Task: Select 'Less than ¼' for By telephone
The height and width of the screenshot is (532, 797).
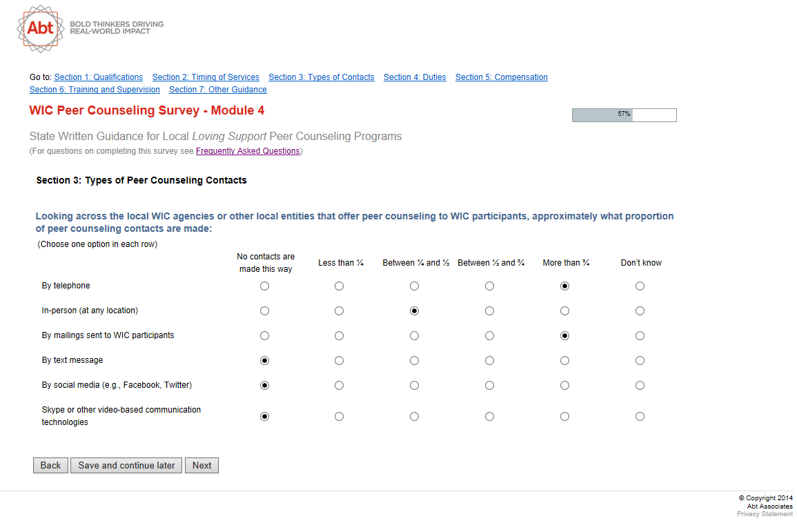Action: (x=339, y=286)
